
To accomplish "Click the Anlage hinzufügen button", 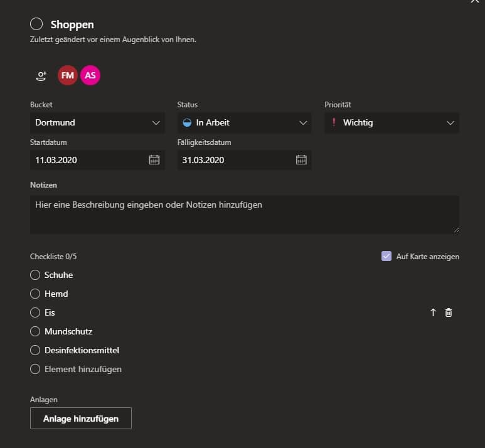I will click(81, 419).
